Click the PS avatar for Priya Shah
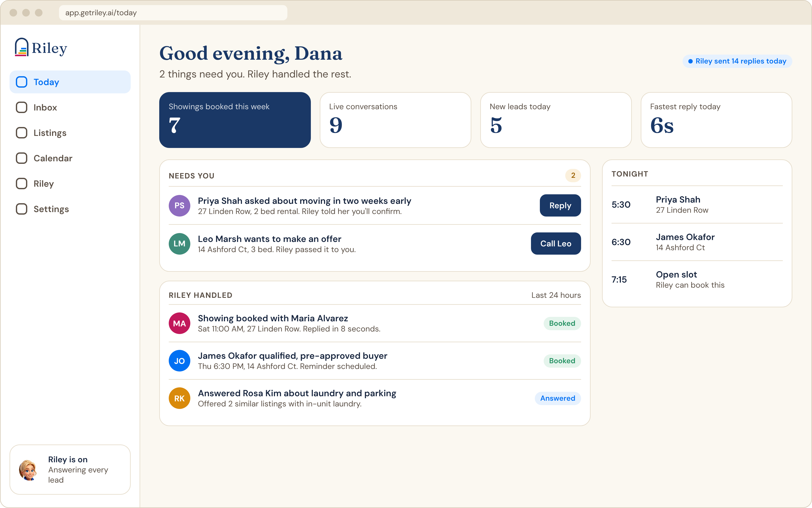 [180, 206]
